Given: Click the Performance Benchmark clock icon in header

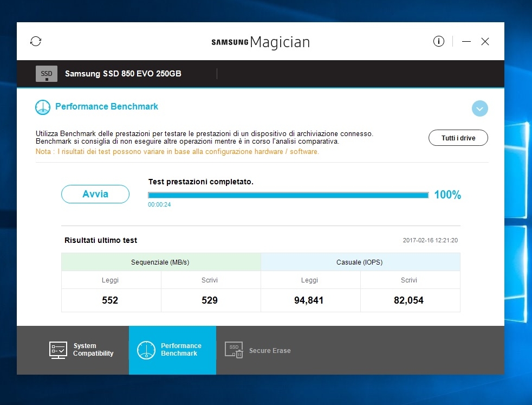Looking at the screenshot, I should 43,107.
